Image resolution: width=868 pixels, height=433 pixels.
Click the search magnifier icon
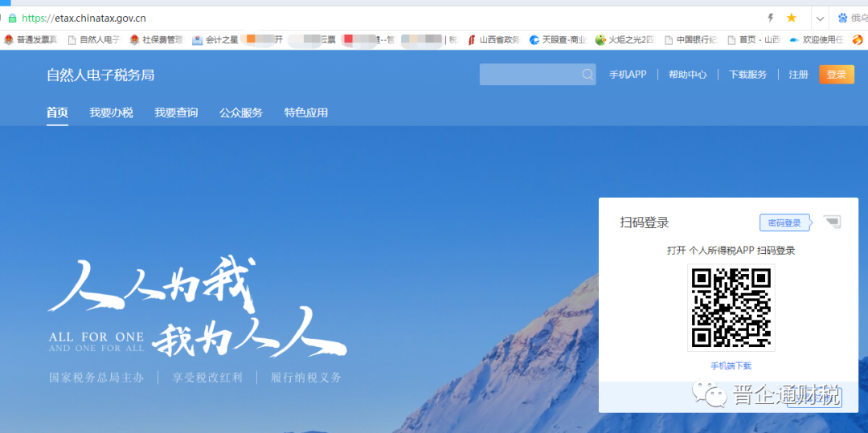[588, 75]
